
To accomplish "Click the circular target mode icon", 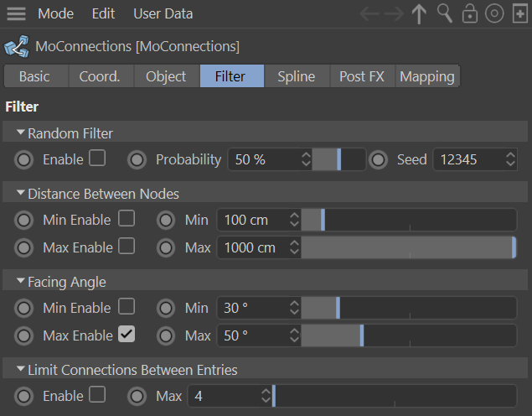I will (x=494, y=14).
